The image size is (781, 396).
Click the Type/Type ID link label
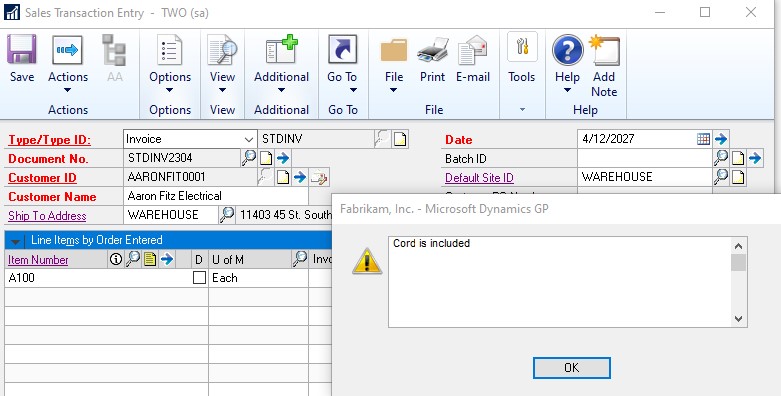[49, 140]
